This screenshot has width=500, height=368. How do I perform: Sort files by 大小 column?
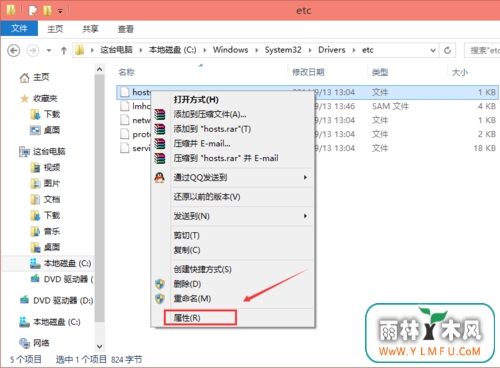460,72
